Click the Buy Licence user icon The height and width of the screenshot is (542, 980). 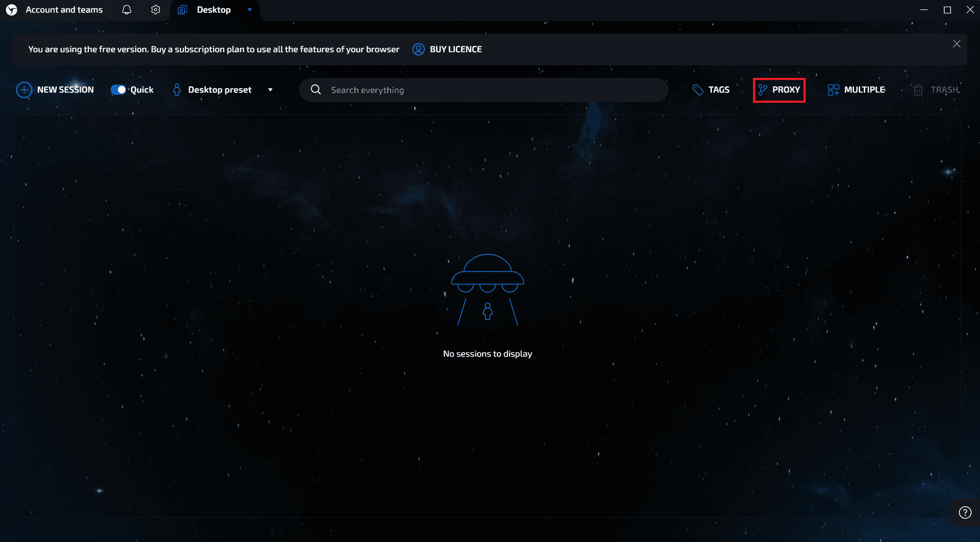[418, 49]
